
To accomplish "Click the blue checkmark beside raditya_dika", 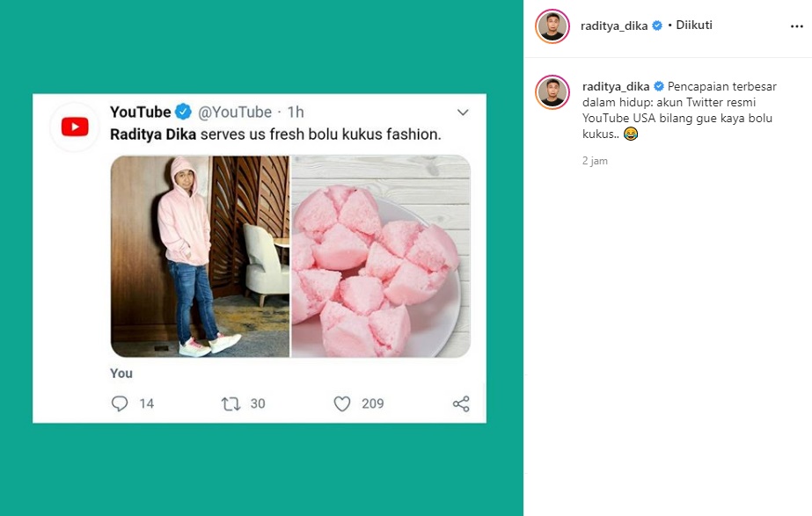I will (657, 25).
